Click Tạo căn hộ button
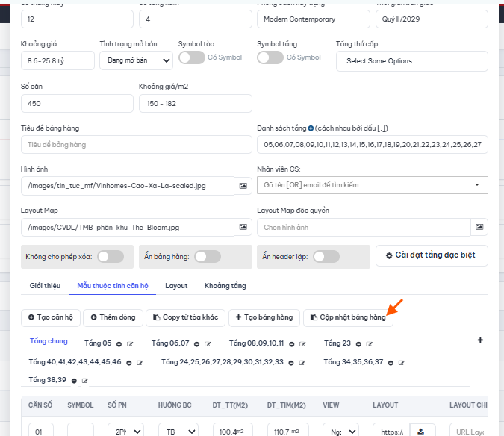The width and height of the screenshot is (504, 436). pyautogui.click(x=51, y=317)
